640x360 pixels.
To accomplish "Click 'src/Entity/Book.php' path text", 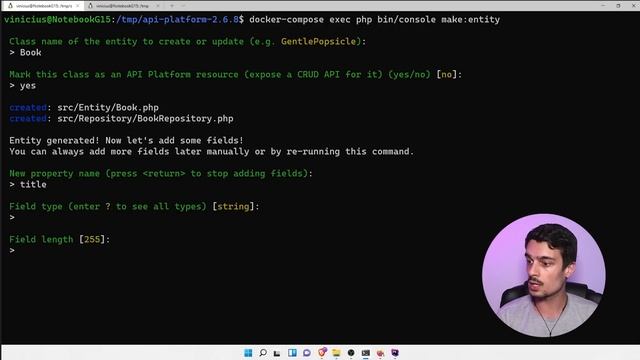I will pyautogui.click(x=108, y=107).
